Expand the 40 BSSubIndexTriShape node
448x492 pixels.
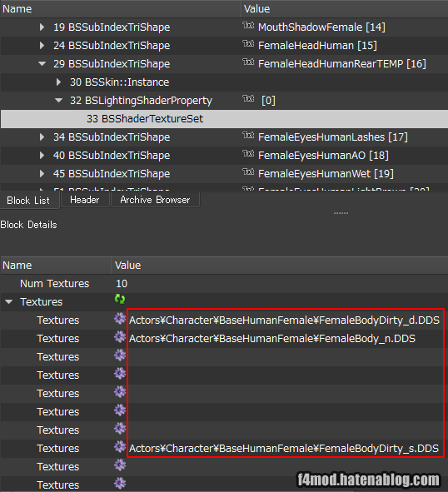click(42, 156)
